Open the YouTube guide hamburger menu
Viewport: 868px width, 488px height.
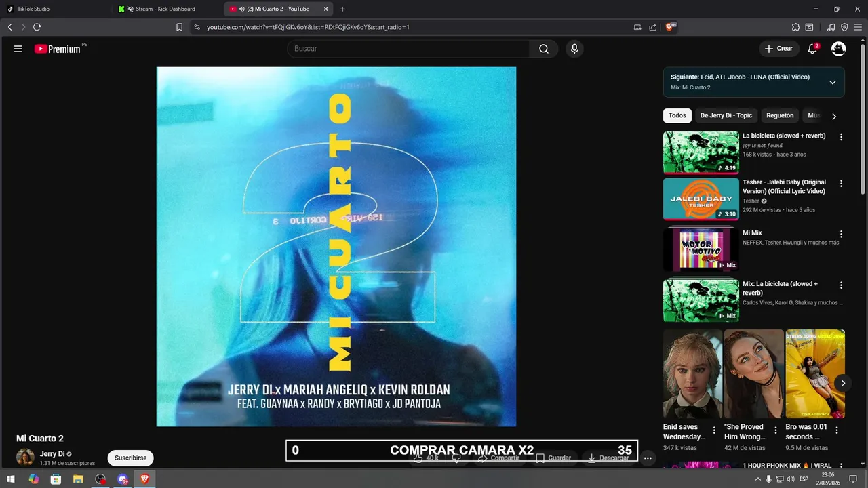[18, 49]
